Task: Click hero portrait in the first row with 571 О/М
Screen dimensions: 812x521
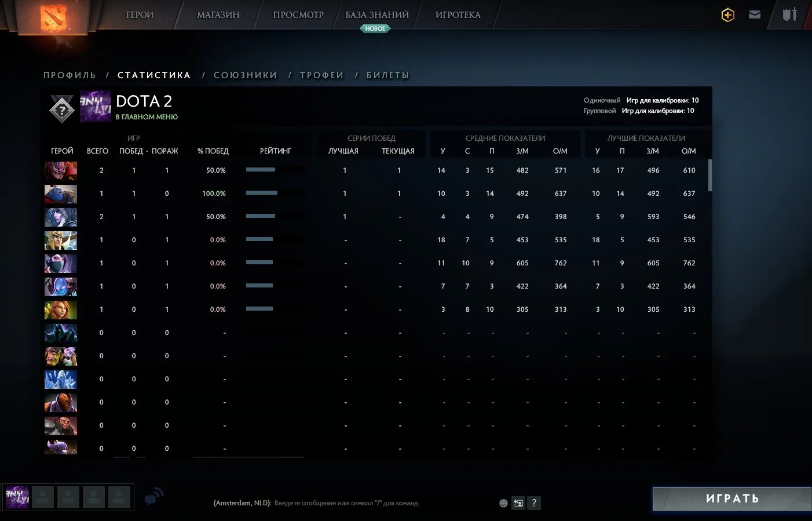Action: click(x=61, y=170)
